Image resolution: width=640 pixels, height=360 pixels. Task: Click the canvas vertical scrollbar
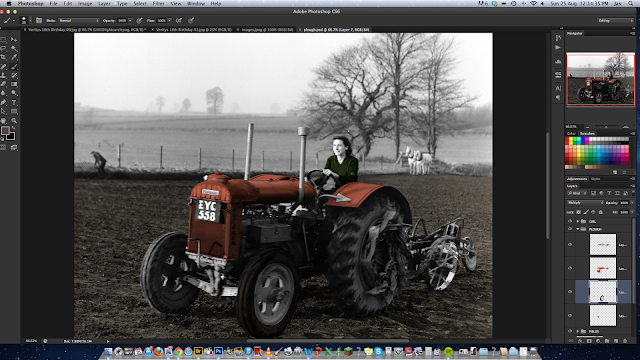[x=548, y=186]
